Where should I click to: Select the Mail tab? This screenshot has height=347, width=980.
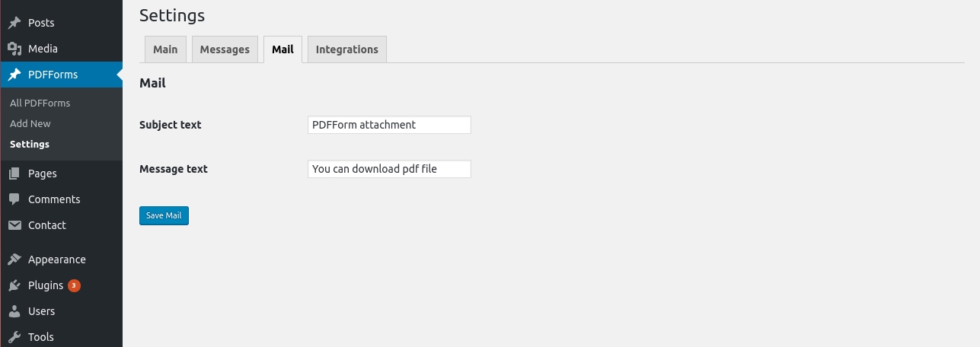coord(283,49)
